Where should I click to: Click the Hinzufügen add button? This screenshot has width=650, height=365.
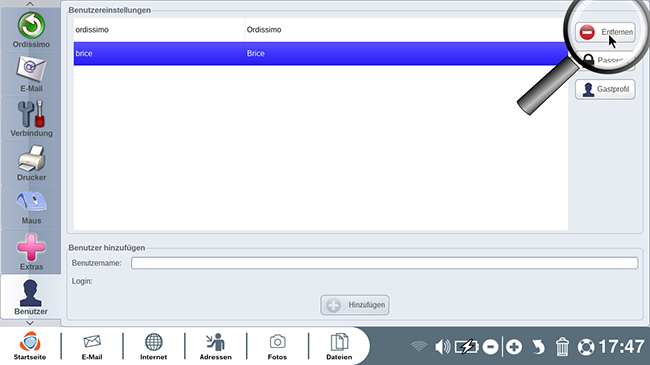coord(355,305)
